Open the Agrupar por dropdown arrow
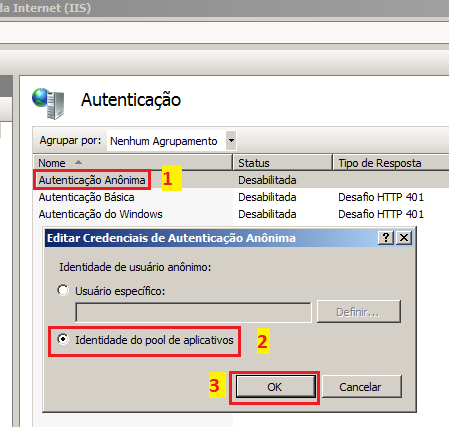This screenshot has height=427, width=449. pyautogui.click(x=231, y=141)
